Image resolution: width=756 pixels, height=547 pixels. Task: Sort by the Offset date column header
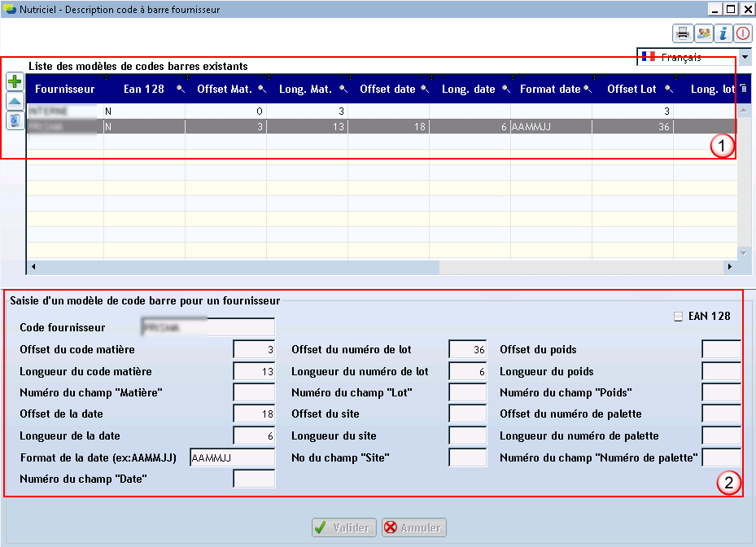pyautogui.click(x=387, y=90)
